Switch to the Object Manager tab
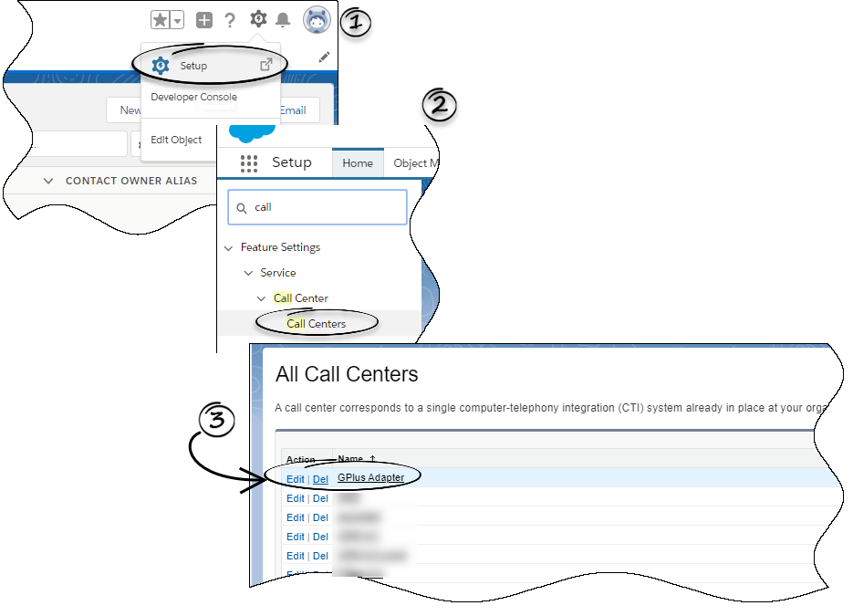Screen dimensions: 853x616 pos(415,162)
